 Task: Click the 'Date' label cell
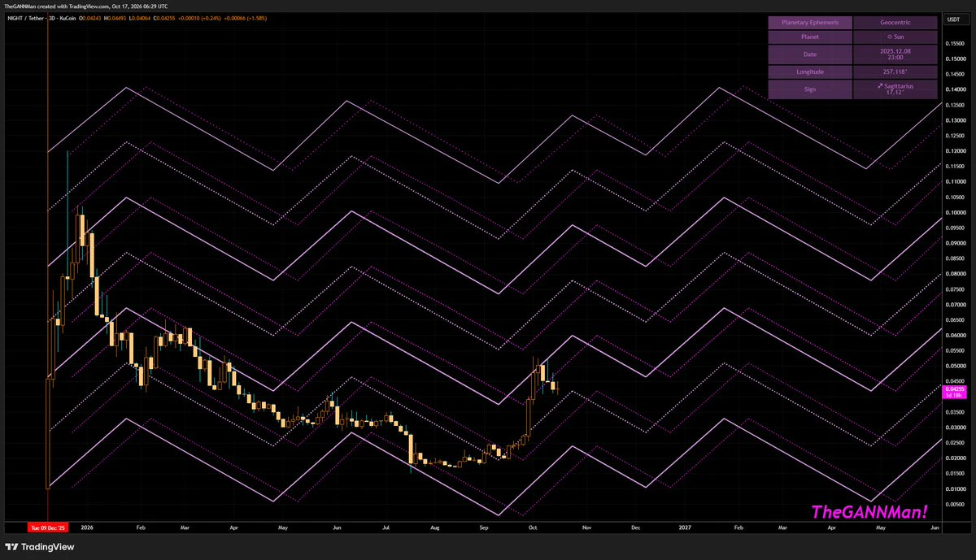[810, 54]
